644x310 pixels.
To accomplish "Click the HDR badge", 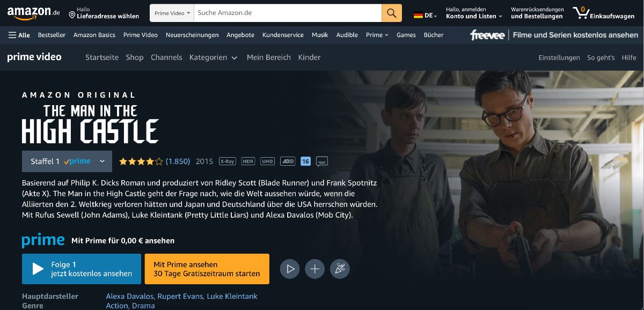I will 248,161.
